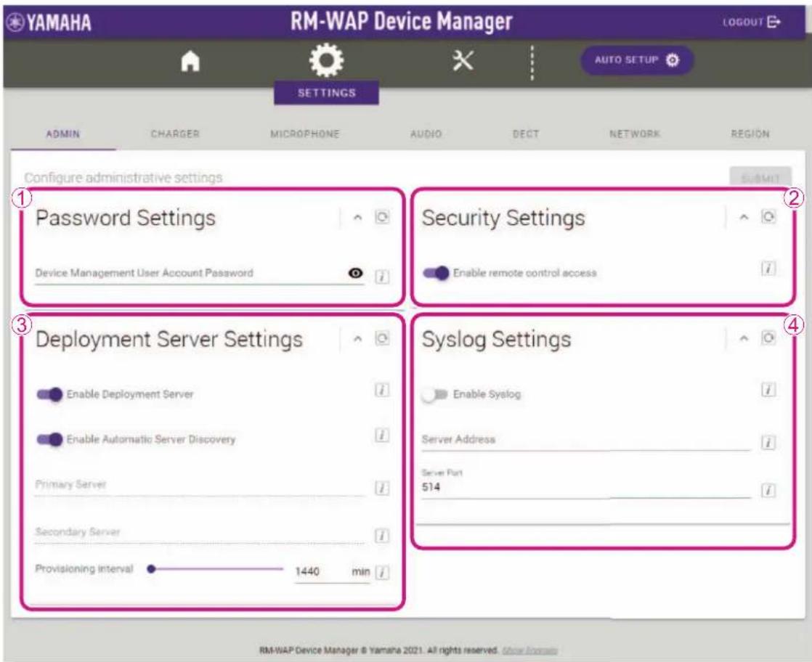Switch to the AUDIO tab
812x662 pixels.
coord(426,134)
